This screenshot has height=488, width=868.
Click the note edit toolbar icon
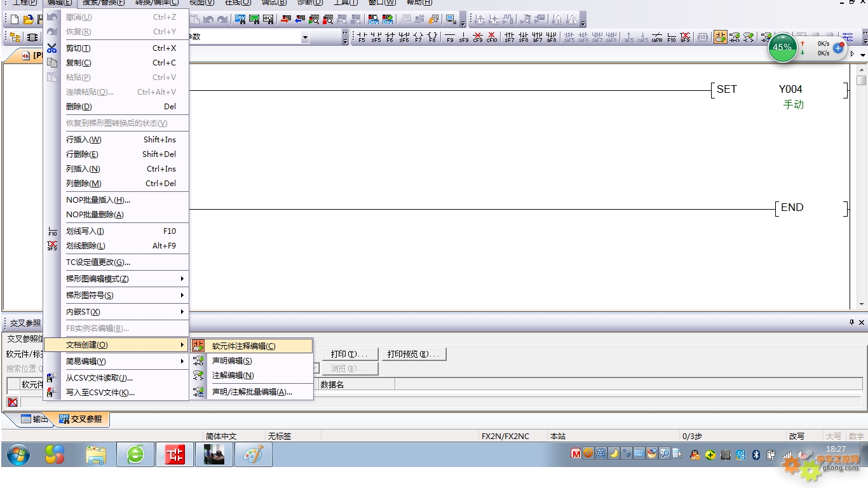coord(749,37)
